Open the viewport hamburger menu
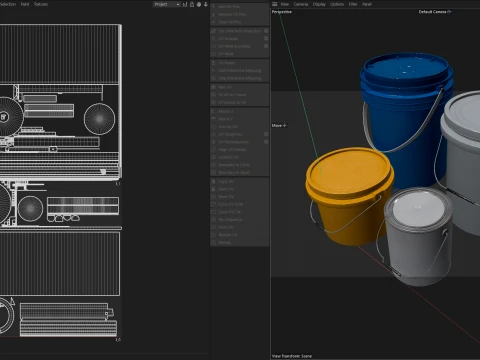 274,4
